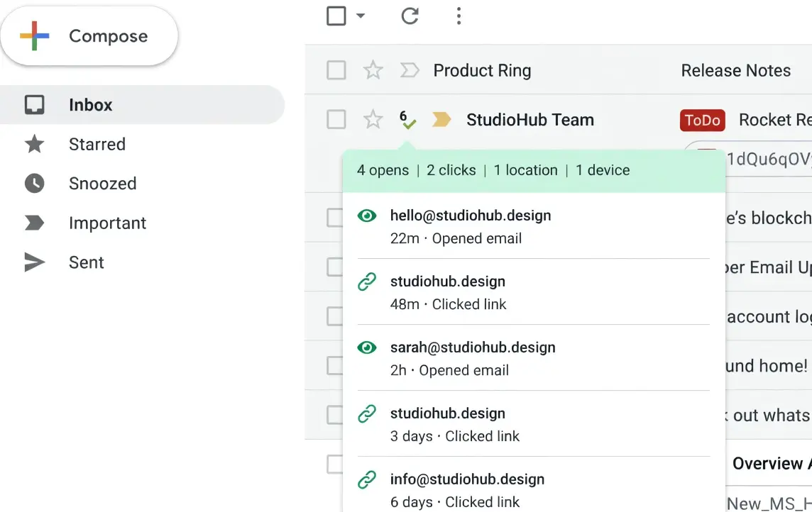Open the Product Ring email

click(x=482, y=69)
